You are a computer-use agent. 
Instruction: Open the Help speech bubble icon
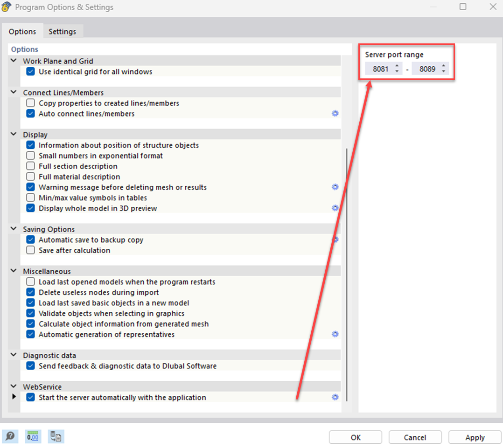(x=10, y=436)
